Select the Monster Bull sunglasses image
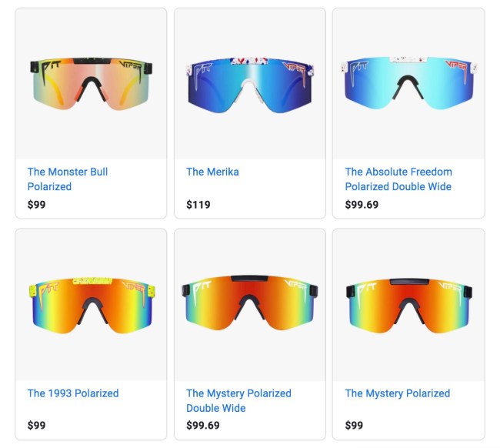Viewport: 500px width, 448px height. pyautogui.click(x=92, y=84)
